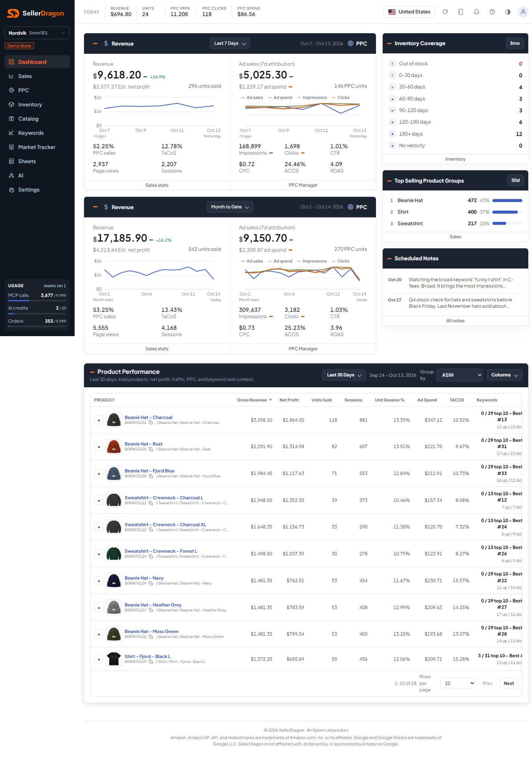The width and height of the screenshot is (532, 763).
Task: Copy ASIN B0KNIT0109 via copy icon
Action: pyautogui.click(x=151, y=662)
